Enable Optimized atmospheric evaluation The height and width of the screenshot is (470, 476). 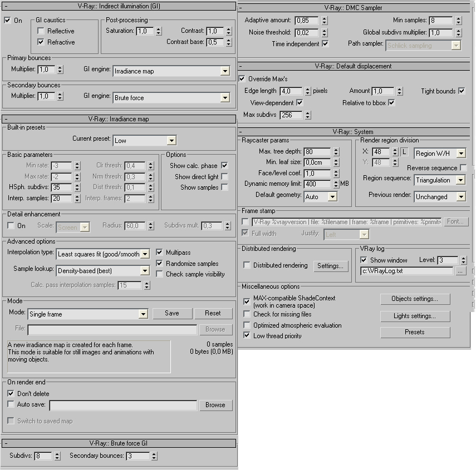pyautogui.click(x=247, y=325)
